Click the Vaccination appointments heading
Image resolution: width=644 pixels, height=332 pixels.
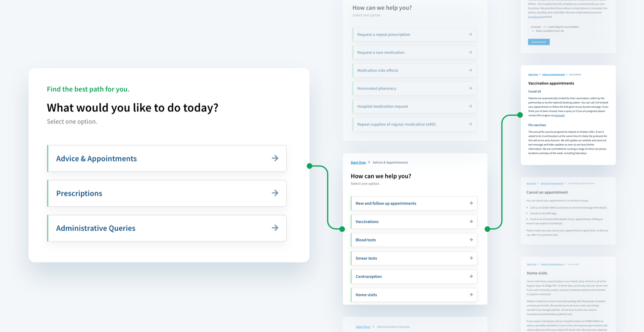[x=551, y=83]
